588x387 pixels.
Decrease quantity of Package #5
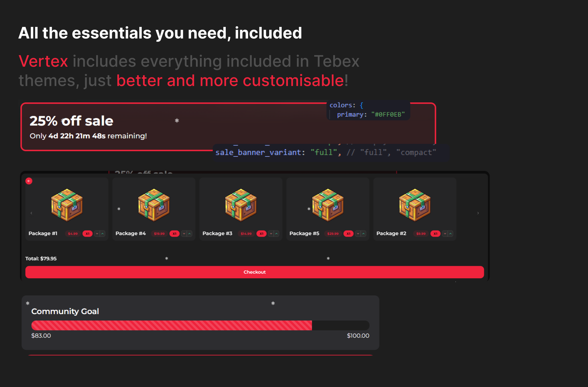(x=358, y=234)
